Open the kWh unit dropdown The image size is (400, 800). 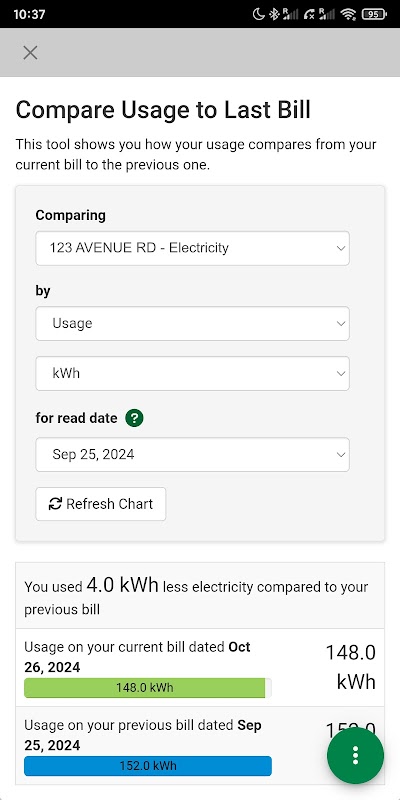[x=192, y=373]
